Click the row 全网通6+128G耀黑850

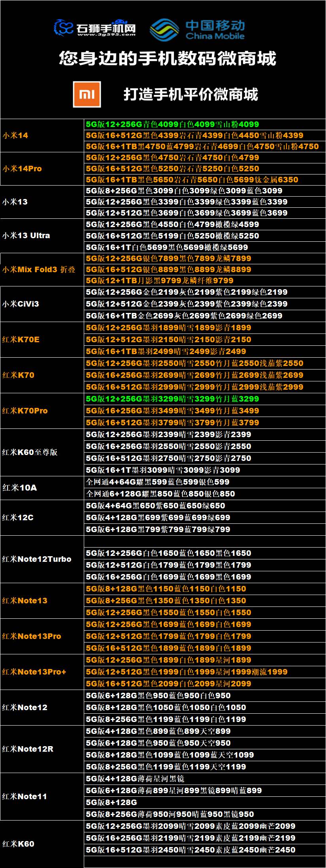(x=205, y=494)
